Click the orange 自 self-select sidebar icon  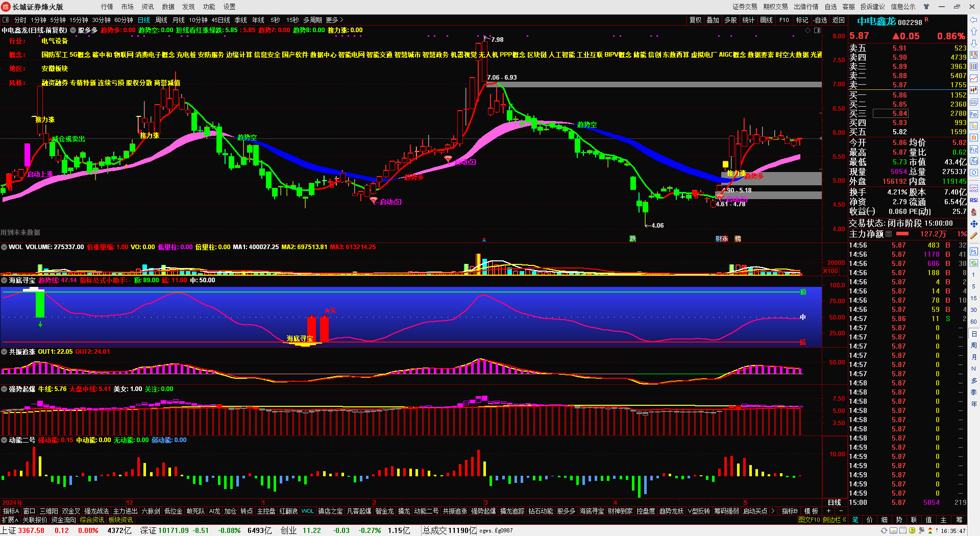coord(974,137)
